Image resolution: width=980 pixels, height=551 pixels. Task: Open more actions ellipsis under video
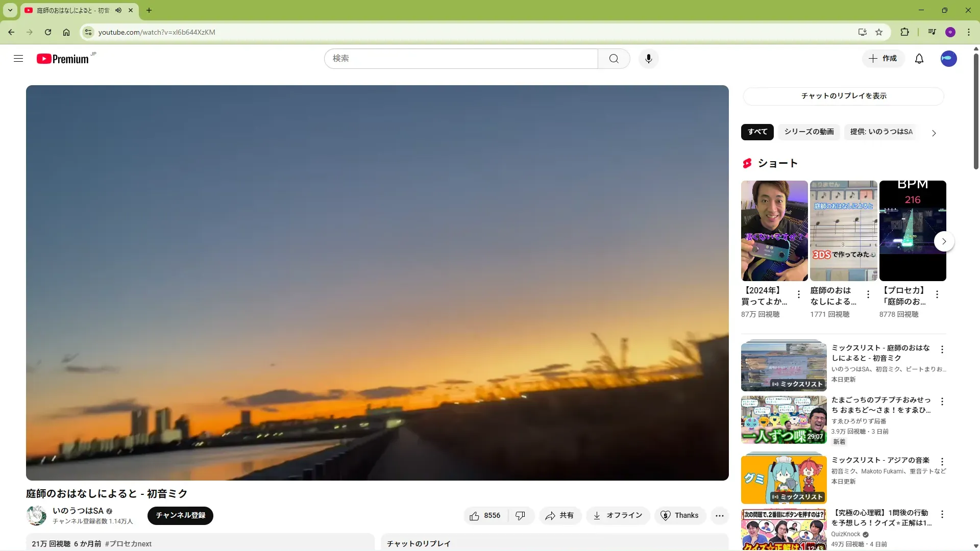click(719, 516)
